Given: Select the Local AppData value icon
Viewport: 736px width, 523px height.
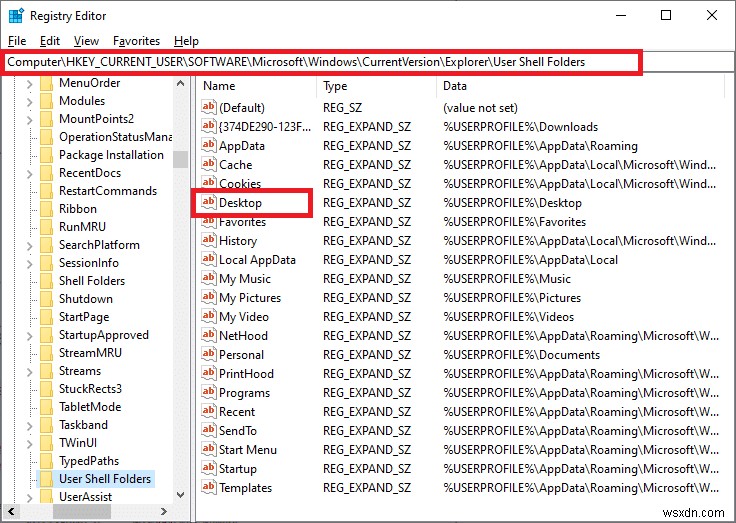Looking at the screenshot, I should [208, 259].
